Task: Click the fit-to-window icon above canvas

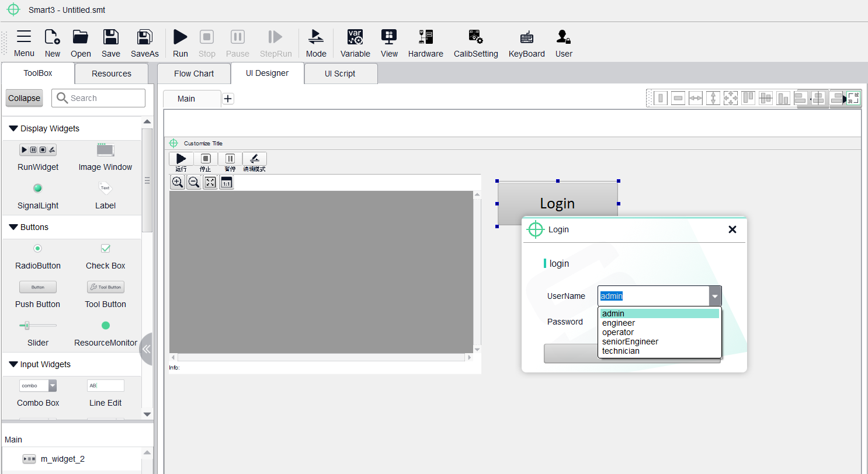Action: (210, 182)
